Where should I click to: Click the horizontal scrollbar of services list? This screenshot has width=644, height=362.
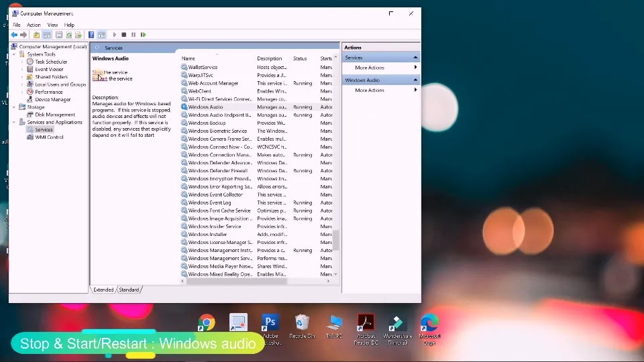237,281
